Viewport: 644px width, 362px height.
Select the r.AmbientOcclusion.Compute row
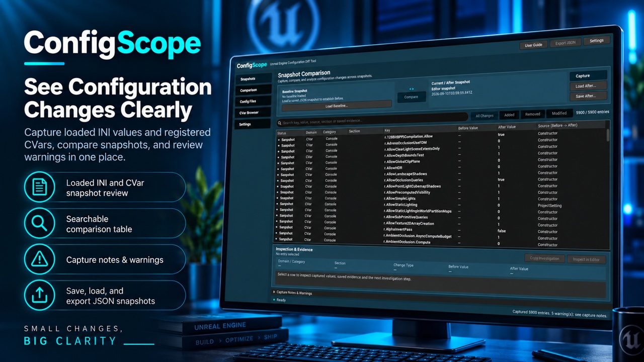pyautogui.click(x=442, y=243)
